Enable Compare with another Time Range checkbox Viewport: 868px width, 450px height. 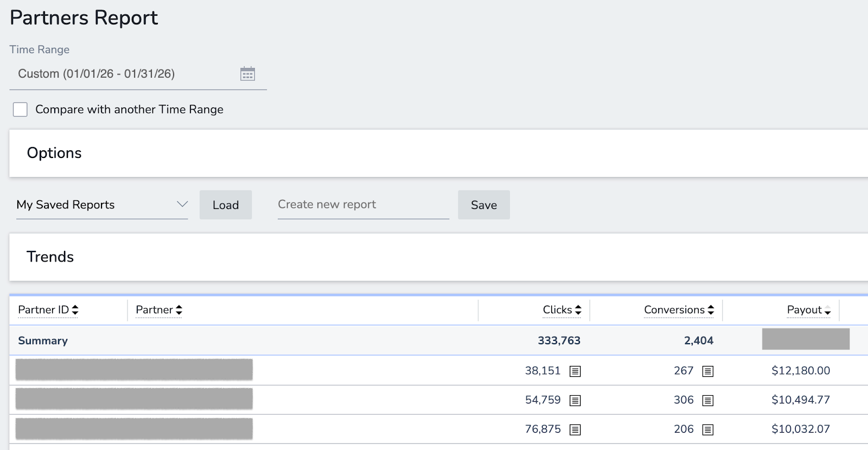click(20, 110)
